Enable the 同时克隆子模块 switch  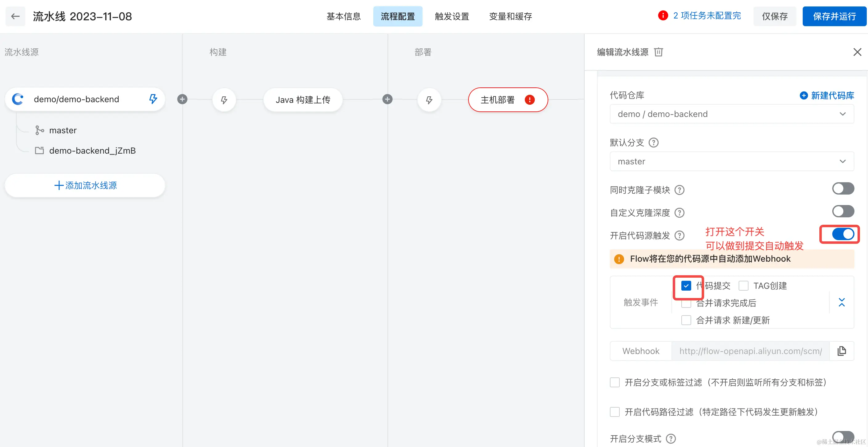843,189
